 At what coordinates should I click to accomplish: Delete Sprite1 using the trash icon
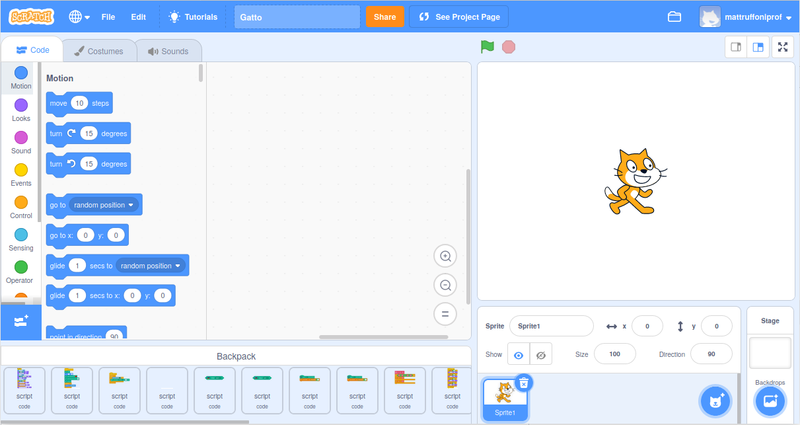pos(524,382)
